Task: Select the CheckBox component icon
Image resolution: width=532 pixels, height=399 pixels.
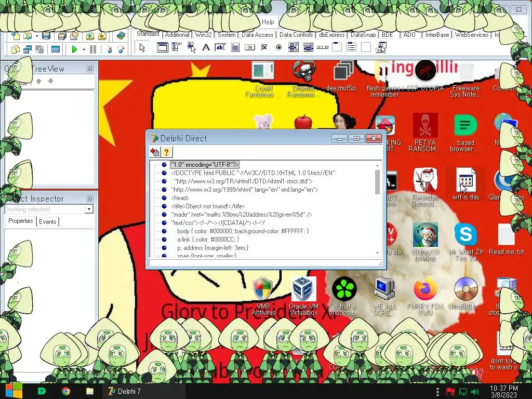Action: pyautogui.click(x=264, y=48)
